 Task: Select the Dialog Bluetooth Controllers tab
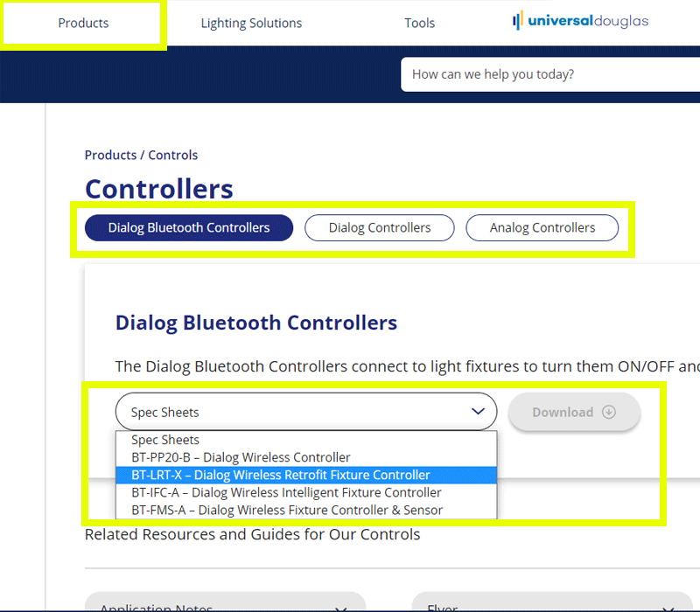click(189, 228)
